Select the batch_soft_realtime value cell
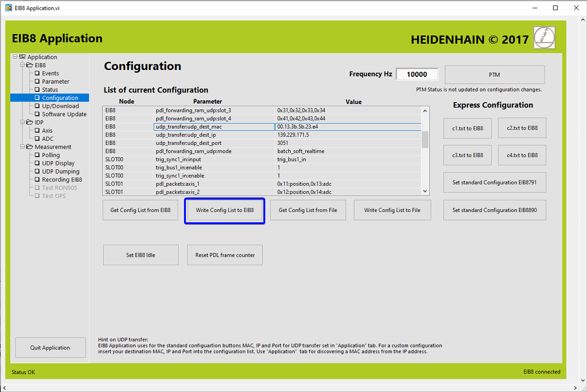587x392 pixels. pos(348,151)
